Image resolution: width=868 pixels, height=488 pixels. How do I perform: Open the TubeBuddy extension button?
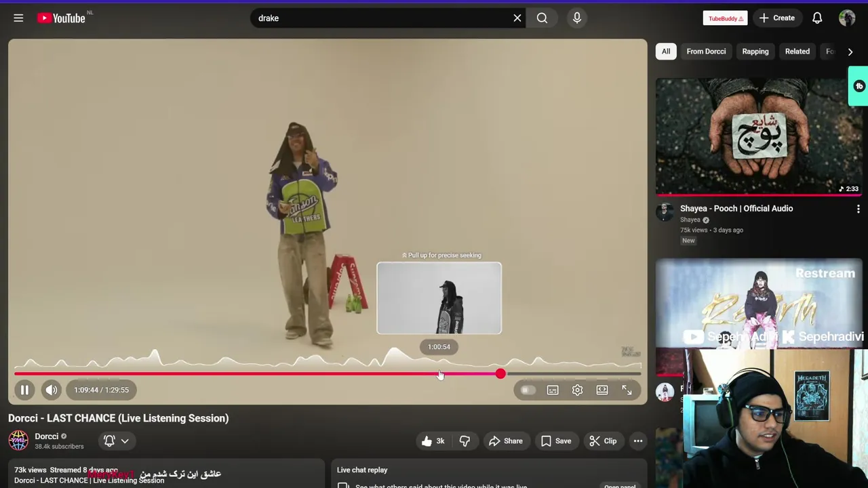[x=725, y=18]
